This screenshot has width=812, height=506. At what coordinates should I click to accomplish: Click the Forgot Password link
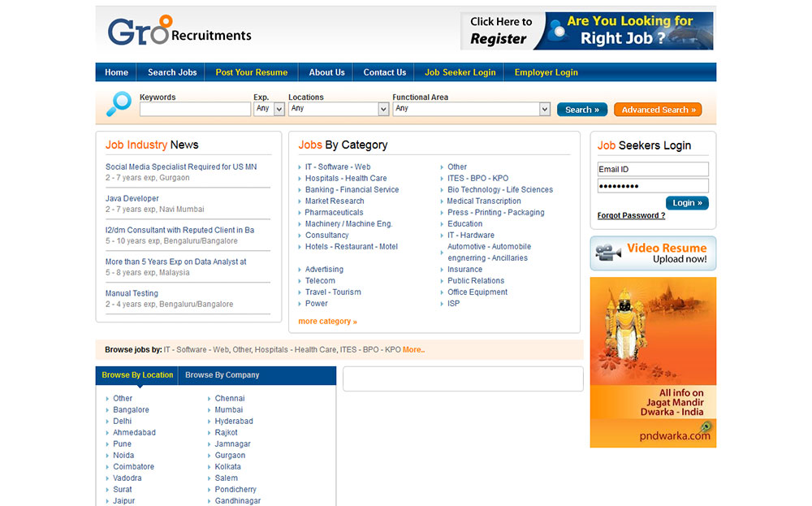click(x=631, y=216)
